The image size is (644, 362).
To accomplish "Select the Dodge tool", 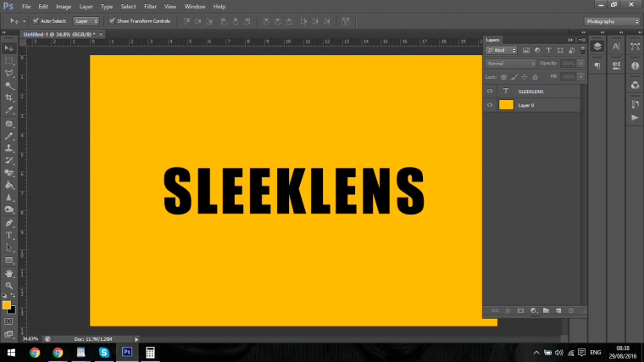I will point(8,210).
